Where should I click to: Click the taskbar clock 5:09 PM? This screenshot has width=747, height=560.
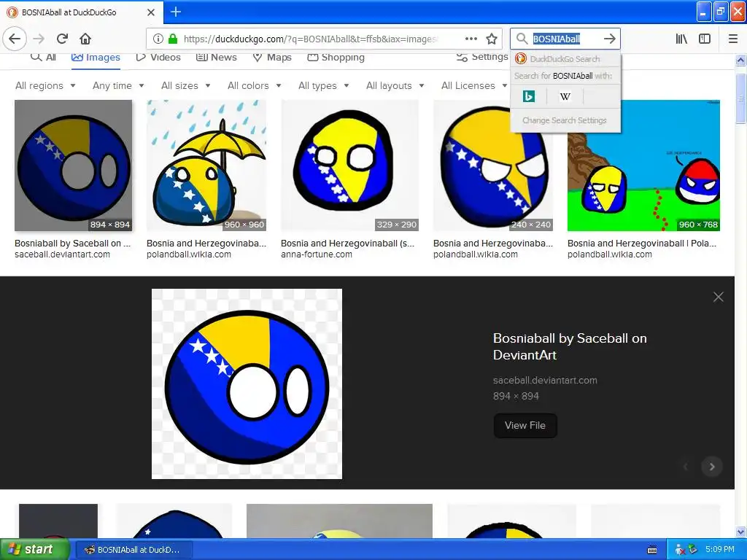tap(720, 550)
